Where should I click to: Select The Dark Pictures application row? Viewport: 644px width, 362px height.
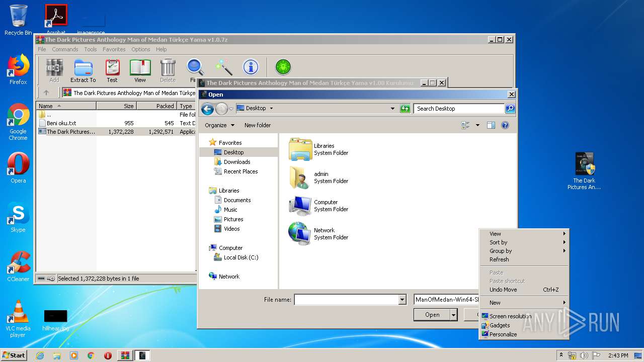tap(116, 132)
